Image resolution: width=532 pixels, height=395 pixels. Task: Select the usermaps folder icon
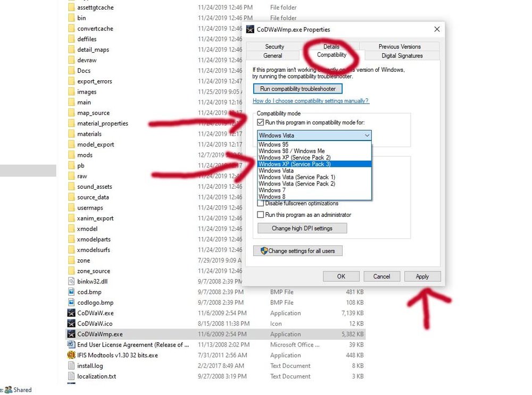pos(71,208)
